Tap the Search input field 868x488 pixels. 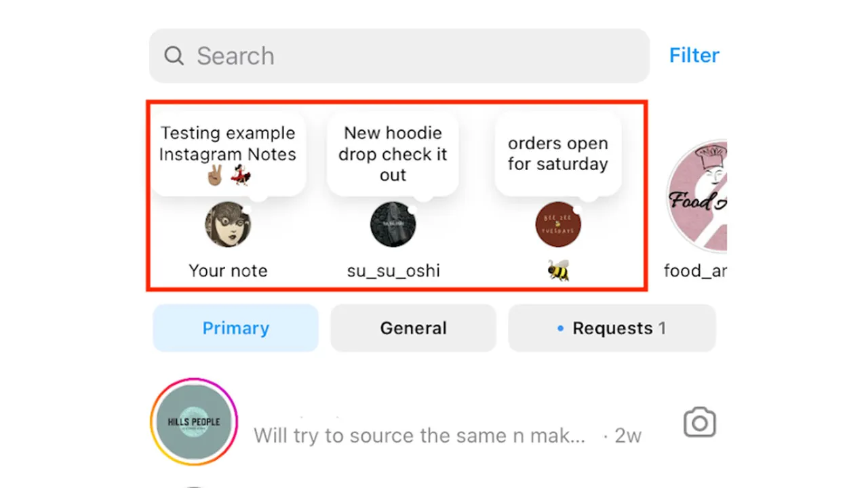click(x=407, y=56)
